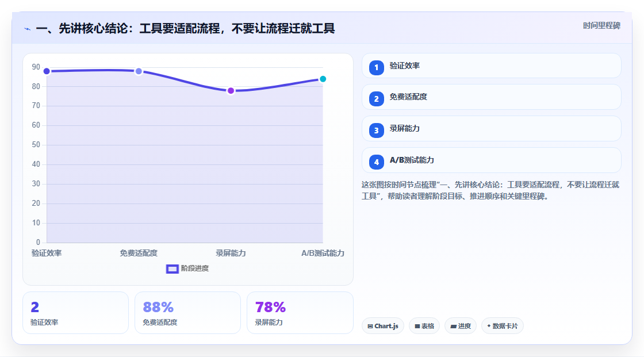Viewport: 644px width, 357px height.
Task: Open the 免费适配度 milestone row
Action: tap(491, 97)
